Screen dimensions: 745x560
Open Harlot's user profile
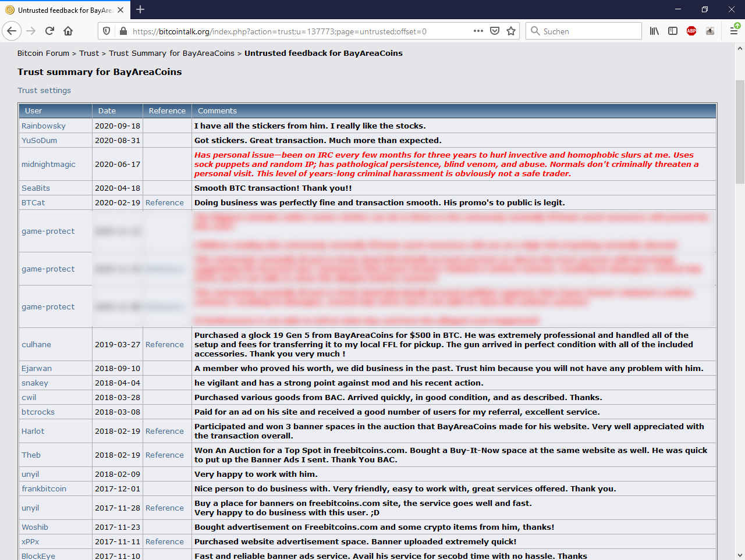coord(33,431)
